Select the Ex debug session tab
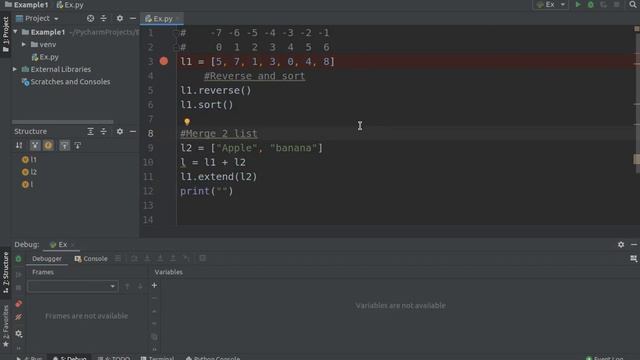 [62, 244]
